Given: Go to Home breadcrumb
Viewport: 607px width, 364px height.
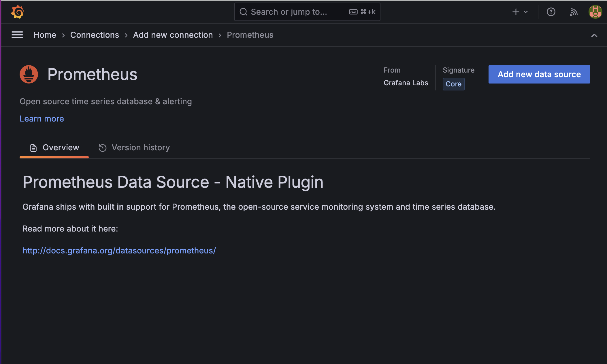Looking at the screenshot, I should (x=45, y=35).
